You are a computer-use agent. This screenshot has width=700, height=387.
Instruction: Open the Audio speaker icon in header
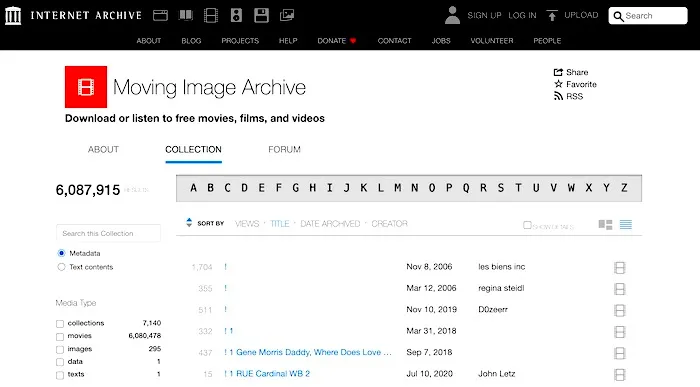coord(236,16)
